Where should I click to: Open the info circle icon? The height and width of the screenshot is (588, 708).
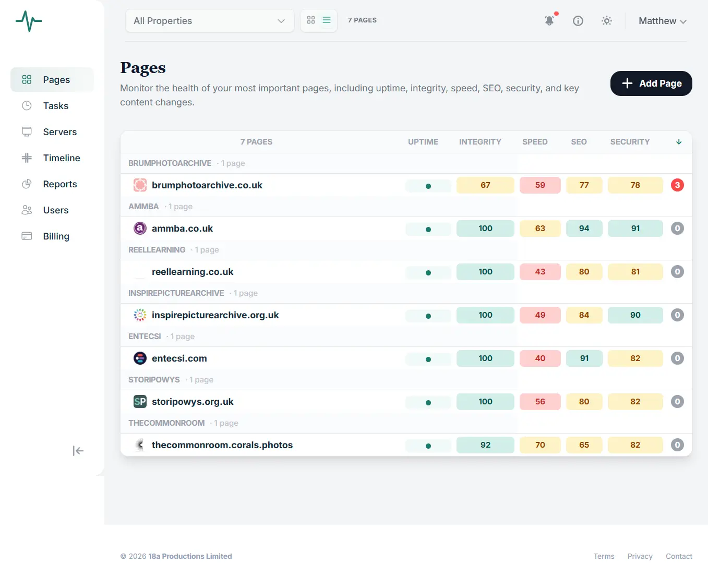578,21
